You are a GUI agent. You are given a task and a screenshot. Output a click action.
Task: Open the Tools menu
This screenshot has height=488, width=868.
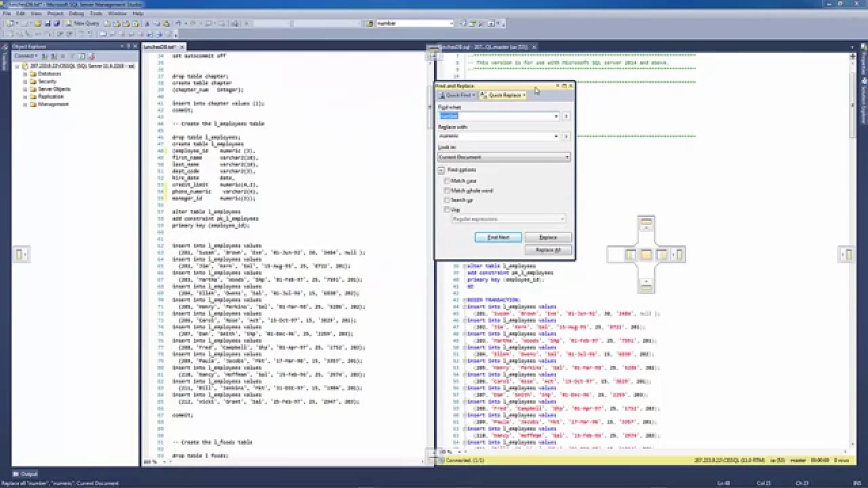point(96,14)
